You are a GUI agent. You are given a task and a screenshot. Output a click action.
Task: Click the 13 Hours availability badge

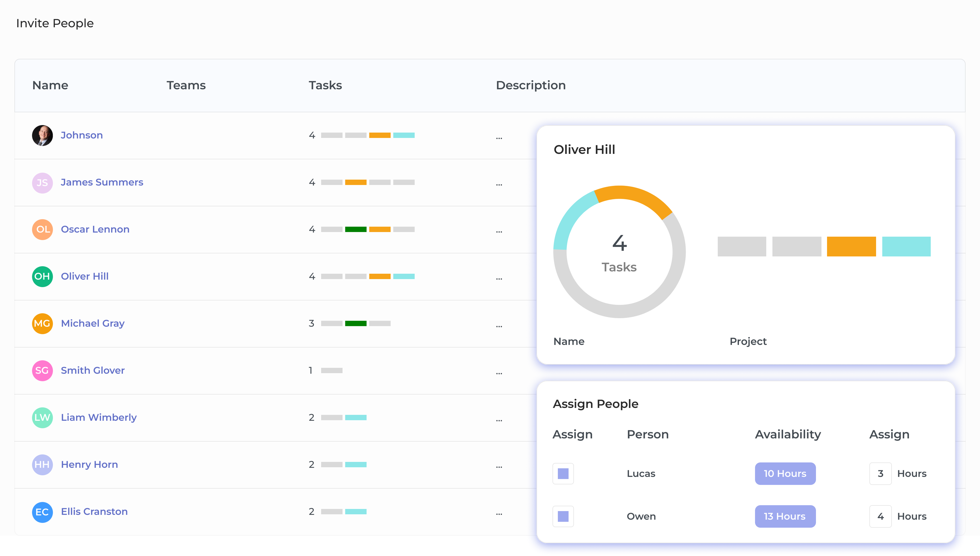[785, 516]
